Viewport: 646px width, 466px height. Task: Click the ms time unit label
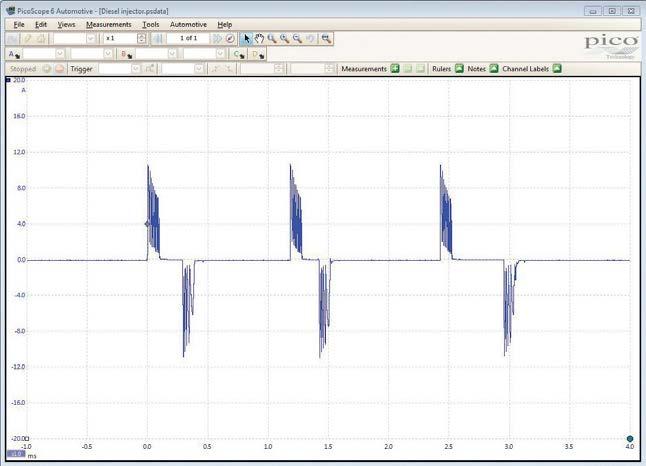(32, 456)
